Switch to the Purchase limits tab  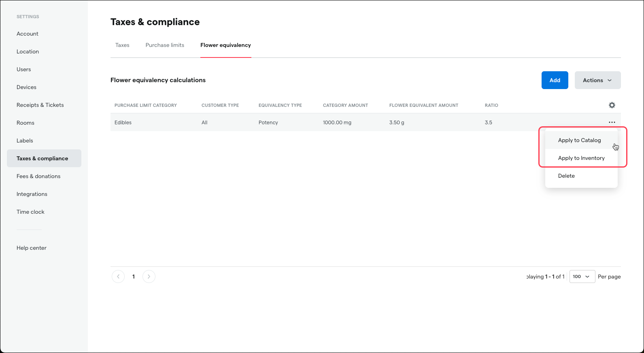point(165,45)
